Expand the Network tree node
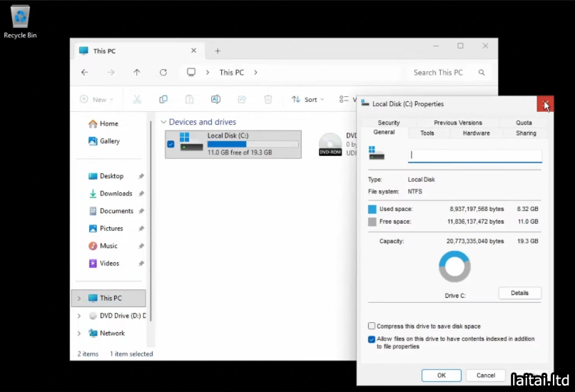 coord(78,333)
